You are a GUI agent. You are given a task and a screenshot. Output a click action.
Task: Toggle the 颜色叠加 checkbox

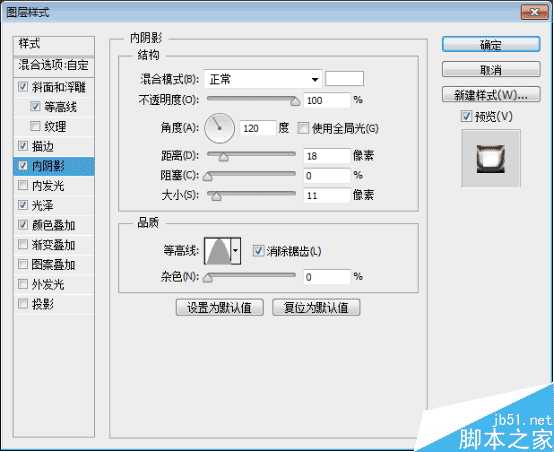click(23, 225)
